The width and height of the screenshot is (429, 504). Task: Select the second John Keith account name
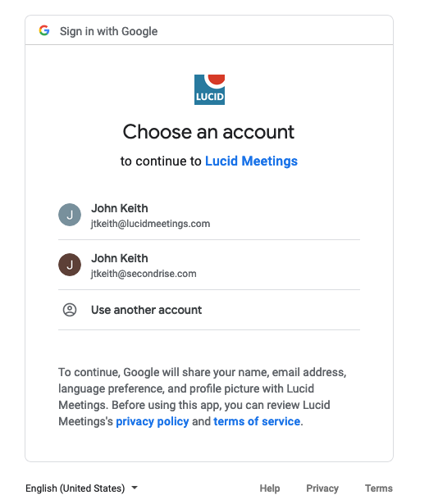point(120,258)
